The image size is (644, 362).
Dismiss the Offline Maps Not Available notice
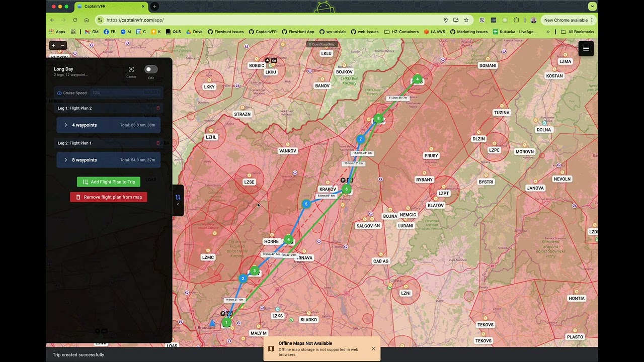point(373,349)
